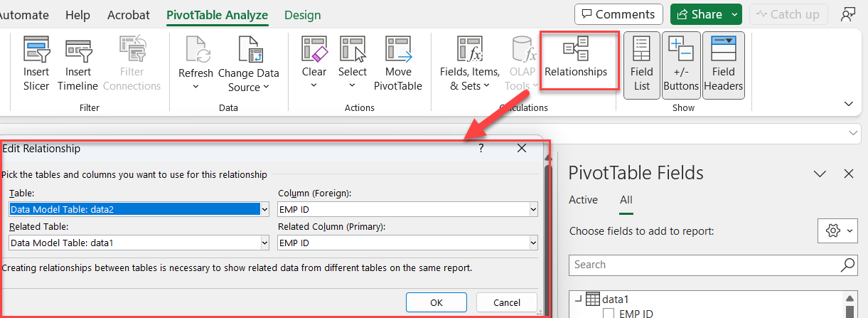Expand the Select dropdown arrow
This screenshot has width=868, height=318.
point(352,85)
